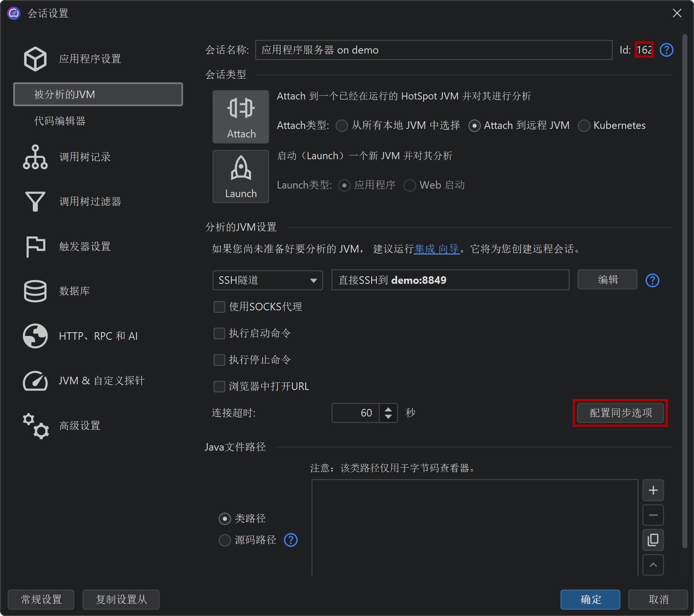The image size is (694, 616).
Task: Enable 使用SOCKS代理 checkbox
Action: pos(219,307)
